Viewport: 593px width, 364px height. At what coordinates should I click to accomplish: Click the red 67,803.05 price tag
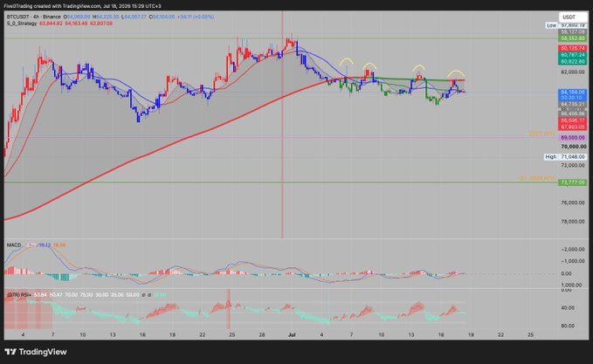[x=573, y=127]
